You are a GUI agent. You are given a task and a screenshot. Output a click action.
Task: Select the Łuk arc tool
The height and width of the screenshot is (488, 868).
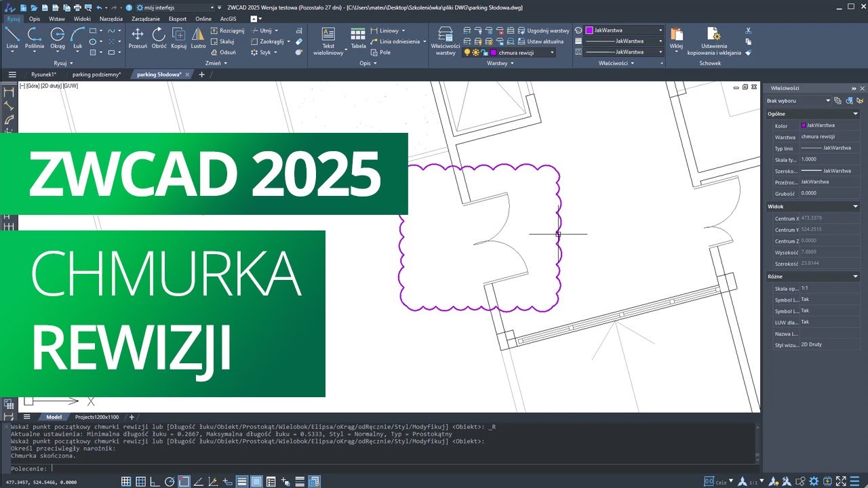coord(78,38)
